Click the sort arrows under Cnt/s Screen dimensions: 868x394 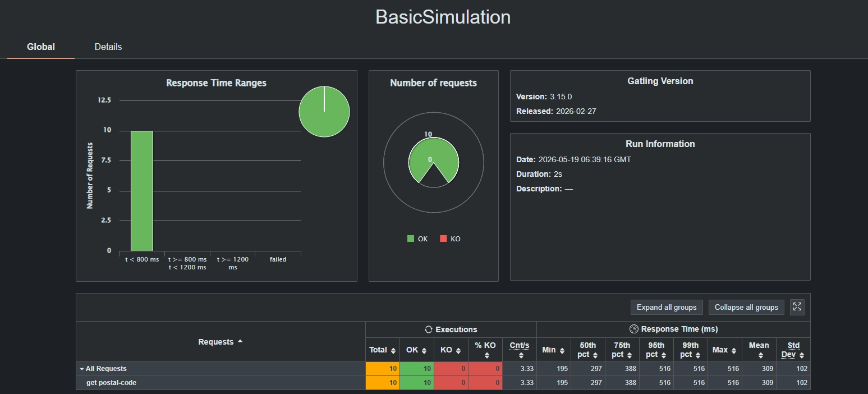(521, 356)
